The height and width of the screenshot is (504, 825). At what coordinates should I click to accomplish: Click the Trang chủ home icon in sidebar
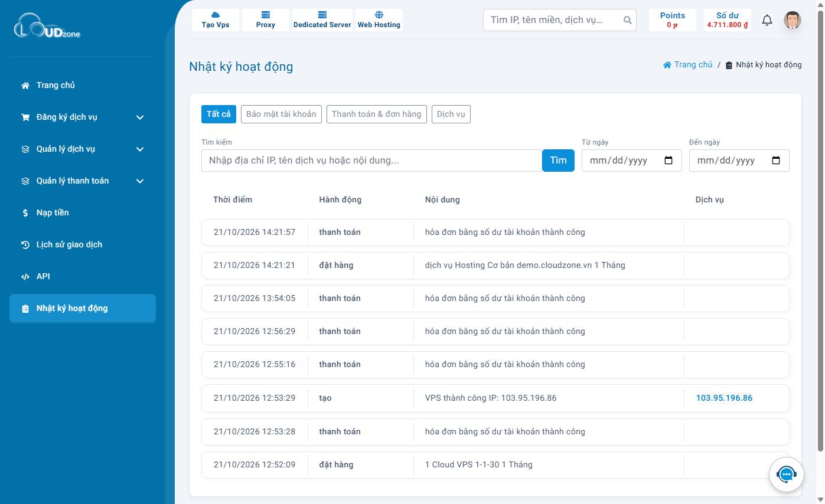(25, 86)
